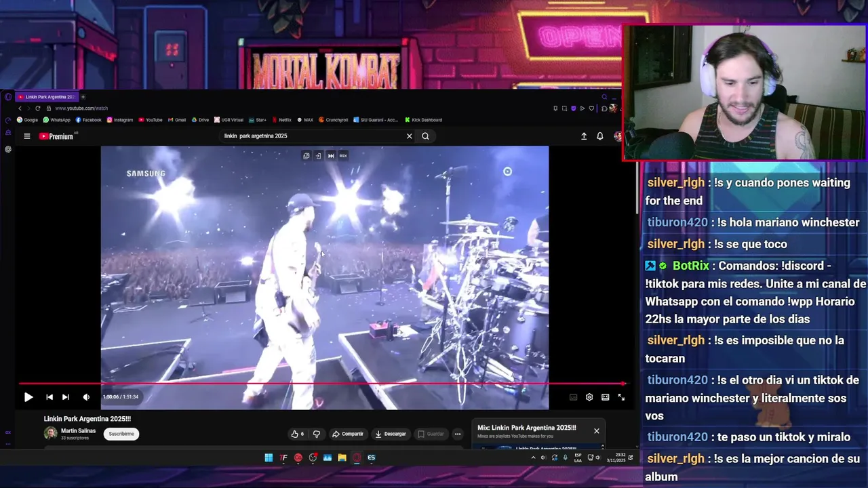Open the Google bookmark
Image resolution: width=868 pixels, height=488 pixels.
point(28,120)
